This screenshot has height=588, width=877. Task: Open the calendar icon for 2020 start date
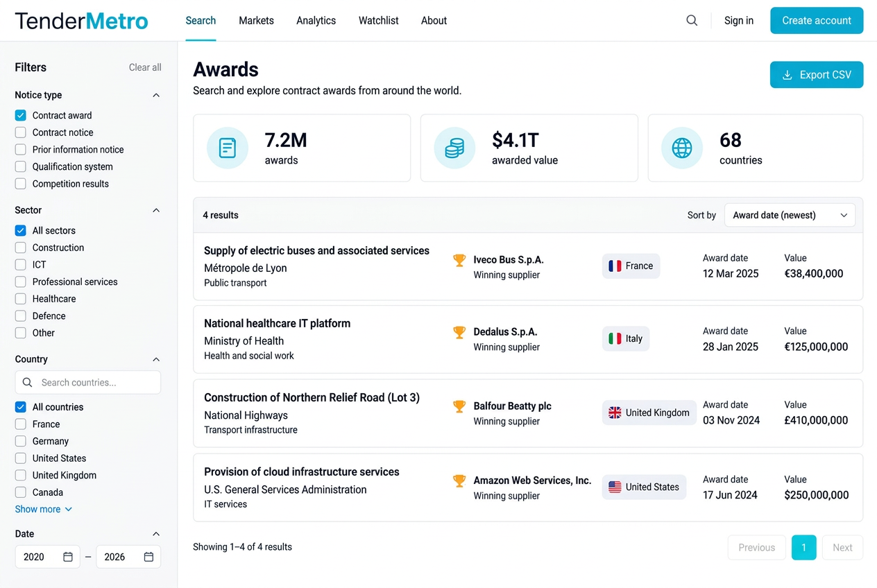[x=68, y=557]
